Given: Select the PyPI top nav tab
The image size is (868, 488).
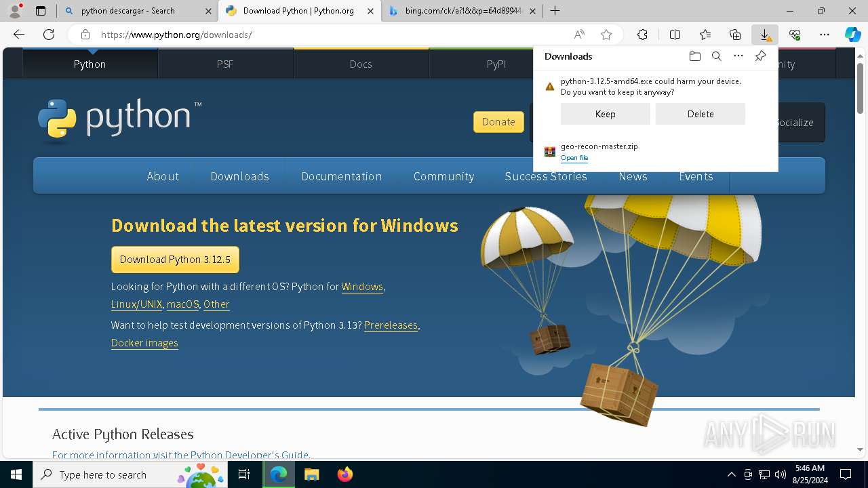Looking at the screenshot, I should (x=496, y=64).
